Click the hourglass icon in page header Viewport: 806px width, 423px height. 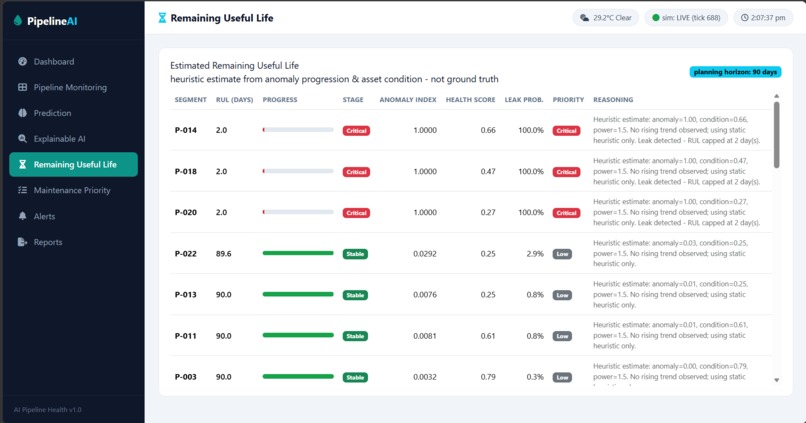(162, 18)
